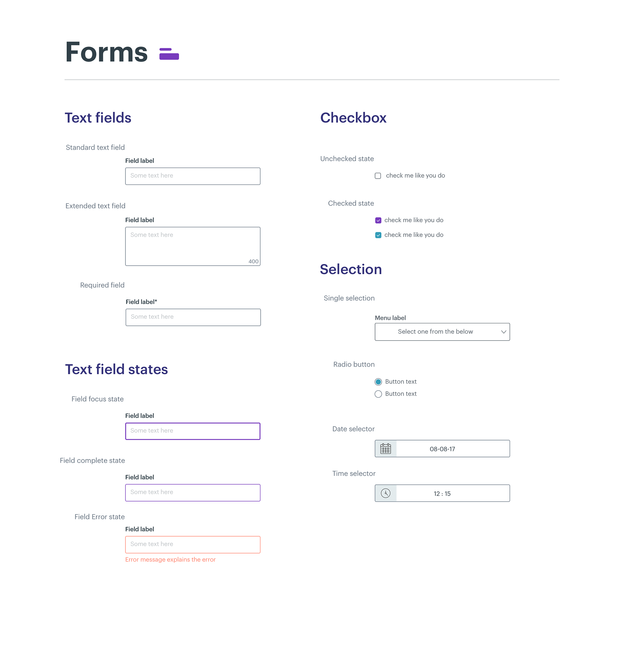Click the purple focus state text field

[x=192, y=431]
